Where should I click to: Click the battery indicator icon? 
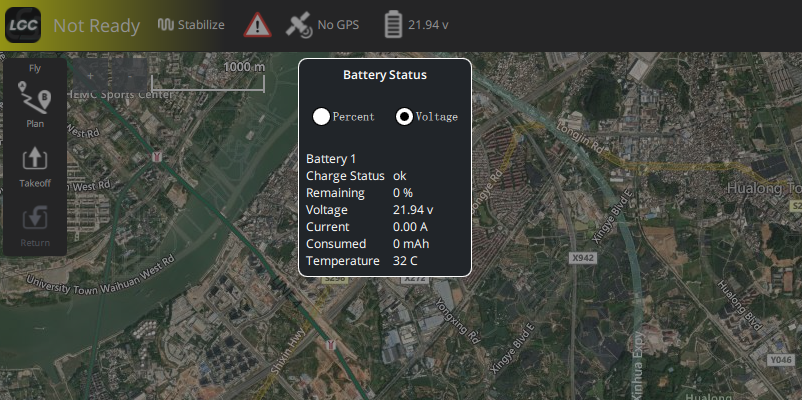[x=393, y=25]
